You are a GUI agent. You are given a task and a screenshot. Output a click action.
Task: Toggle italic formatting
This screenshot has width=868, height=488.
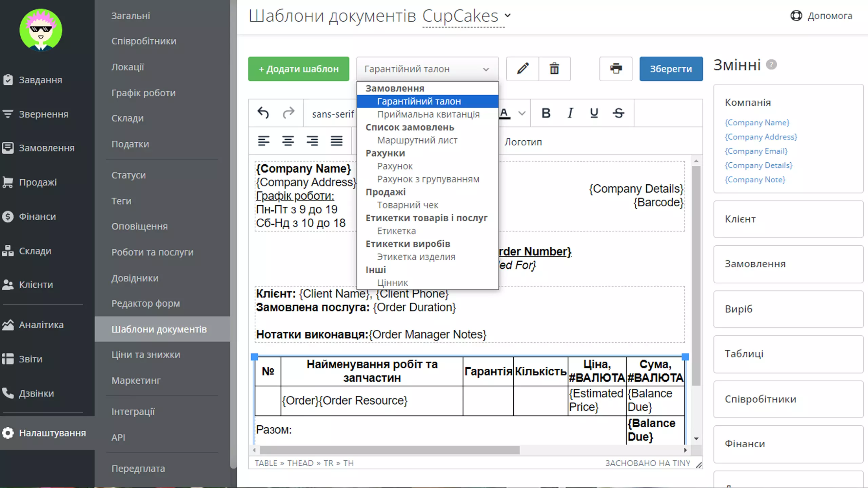point(570,113)
